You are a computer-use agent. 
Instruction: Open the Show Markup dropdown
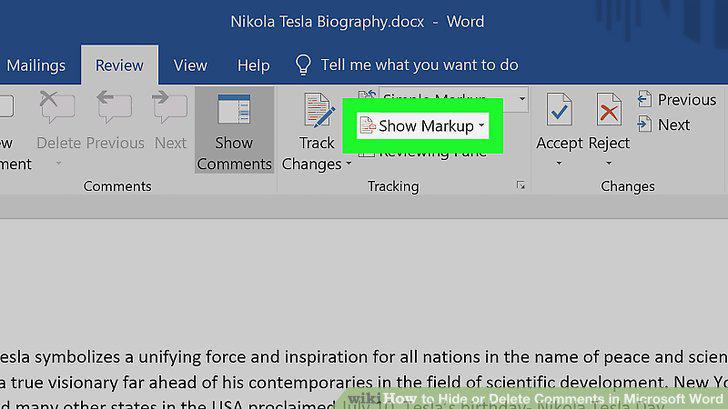tap(422, 126)
